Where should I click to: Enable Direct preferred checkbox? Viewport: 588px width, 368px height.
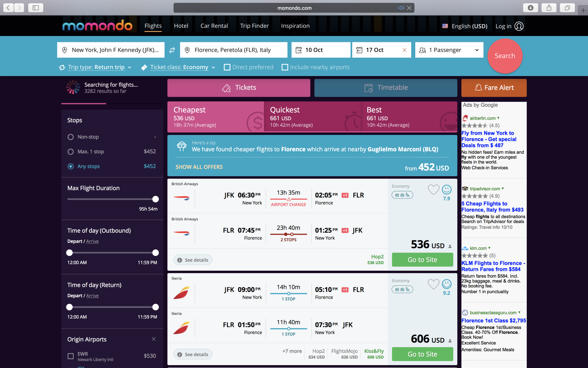(x=227, y=67)
